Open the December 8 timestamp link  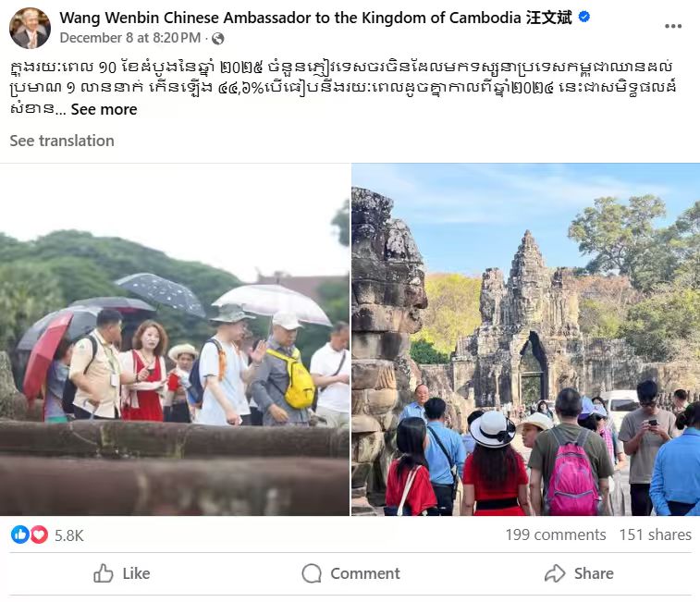pos(130,38)
